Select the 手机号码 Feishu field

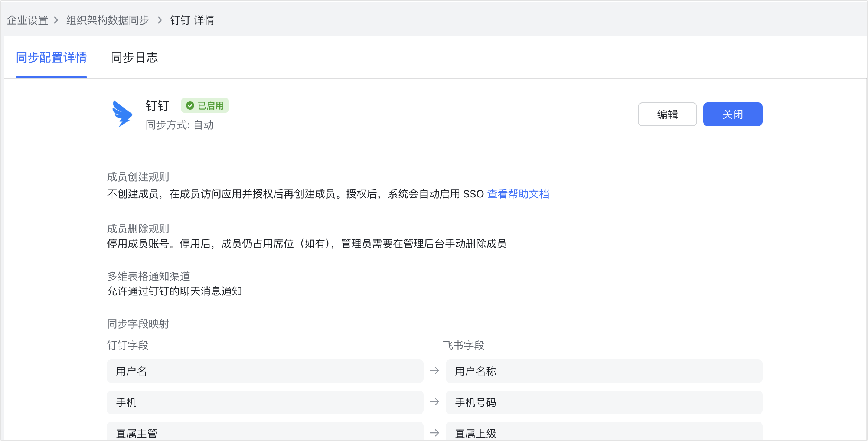point(604,402)
